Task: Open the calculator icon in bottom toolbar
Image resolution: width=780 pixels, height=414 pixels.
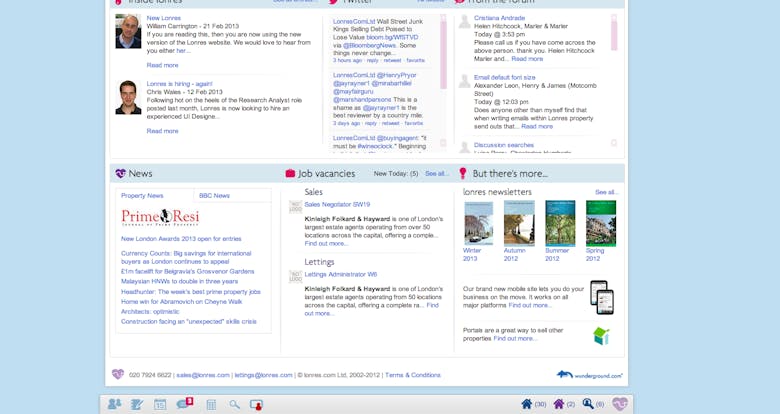Action: point(211,404)
